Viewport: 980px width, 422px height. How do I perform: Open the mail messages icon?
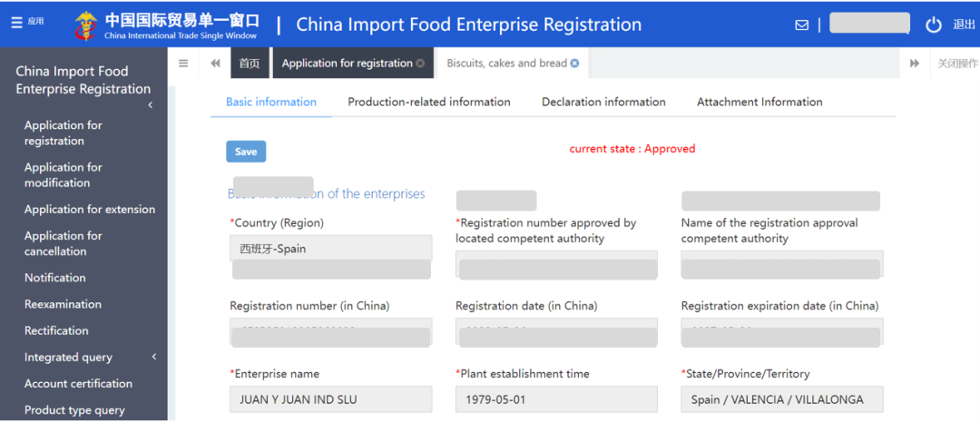point(801,25)
